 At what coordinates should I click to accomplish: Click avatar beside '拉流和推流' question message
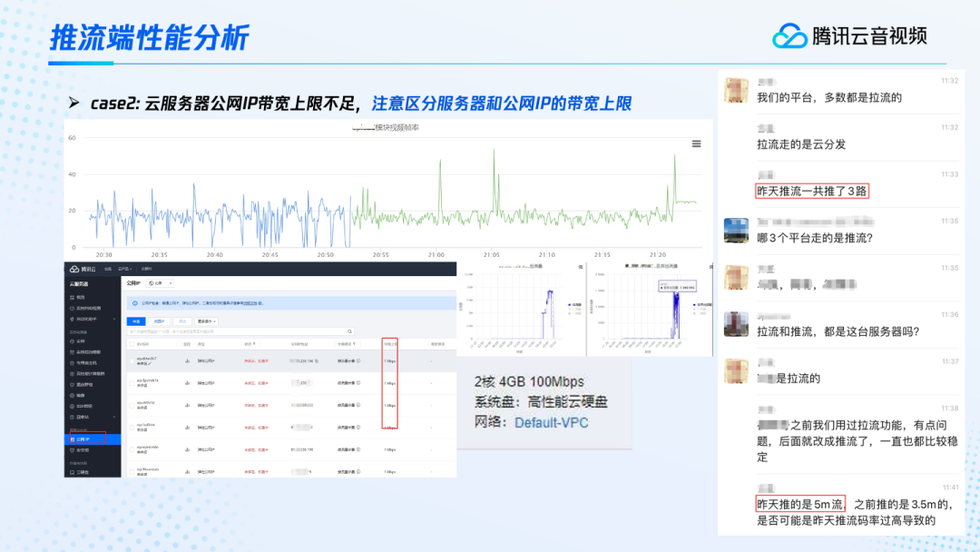[x=736, y=323]
